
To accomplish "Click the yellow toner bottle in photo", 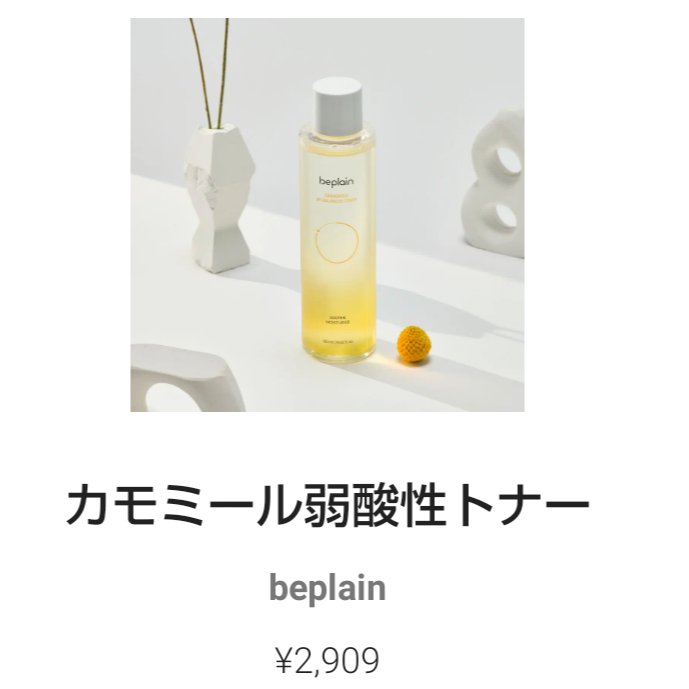I will point(337,220).
